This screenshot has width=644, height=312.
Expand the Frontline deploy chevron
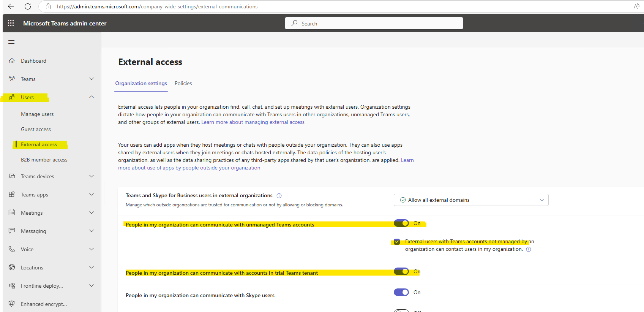click(x=92, y=286)
